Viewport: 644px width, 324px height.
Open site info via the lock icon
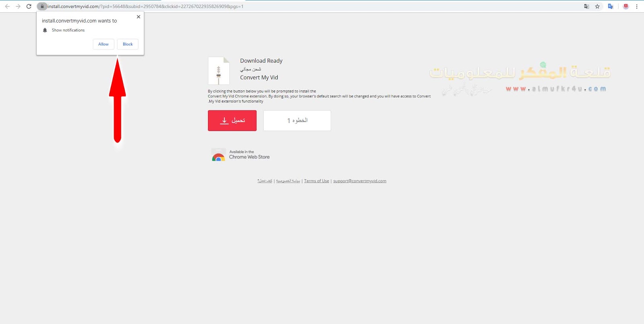click(x=42, y=6)
